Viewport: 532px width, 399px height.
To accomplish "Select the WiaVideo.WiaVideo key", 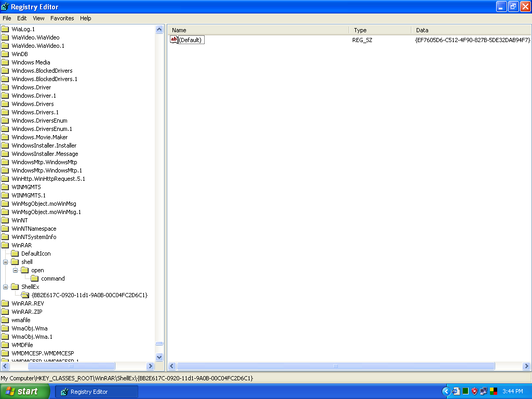I will pos(36,37).
